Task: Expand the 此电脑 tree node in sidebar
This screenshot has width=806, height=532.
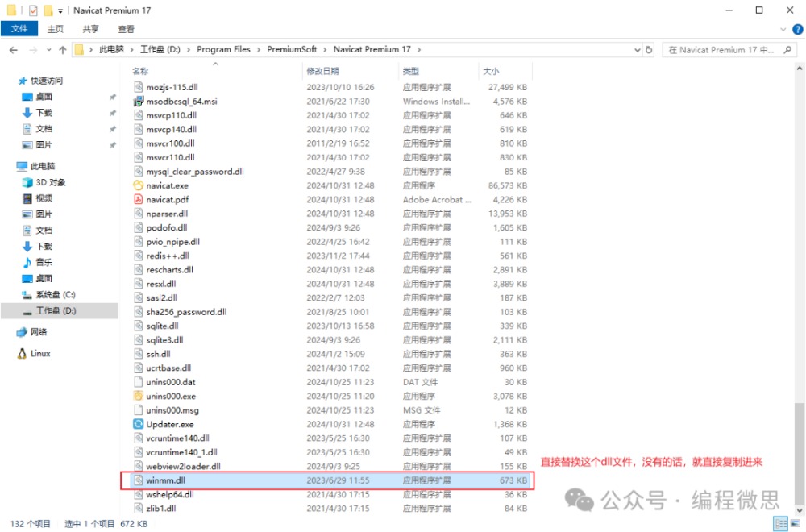Action: (10, 166)
